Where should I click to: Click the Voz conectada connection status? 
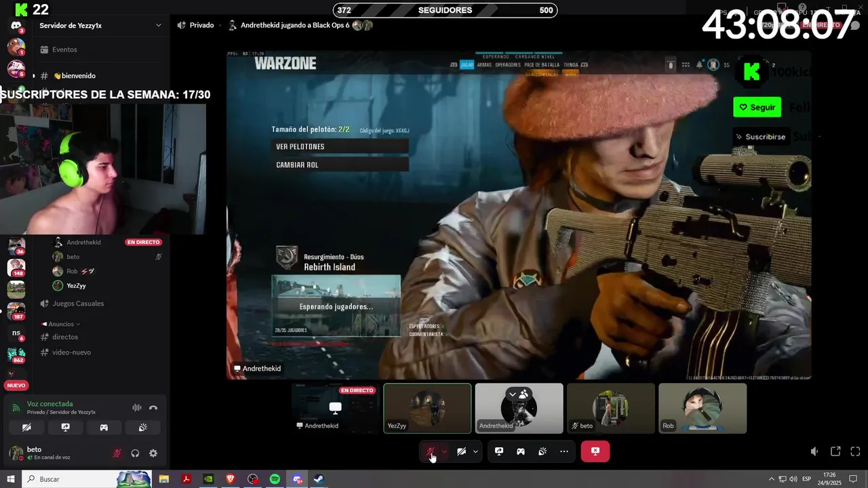(50, 404)
